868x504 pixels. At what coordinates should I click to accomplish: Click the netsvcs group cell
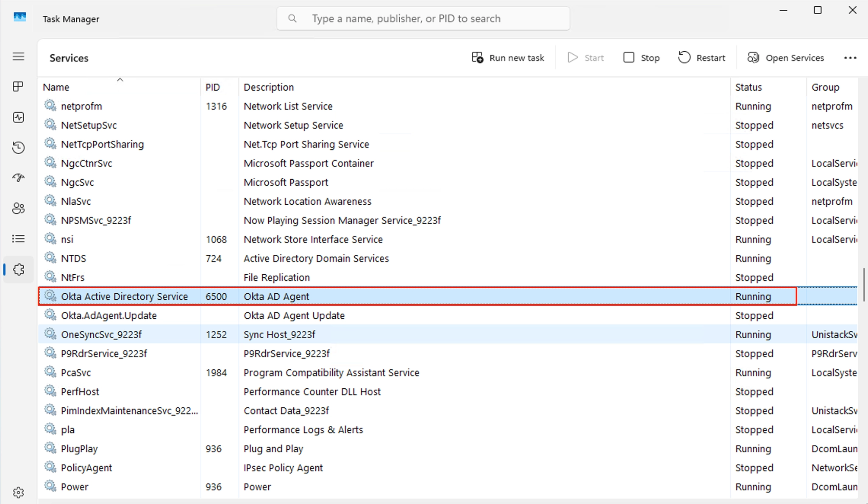coord(827,125)
